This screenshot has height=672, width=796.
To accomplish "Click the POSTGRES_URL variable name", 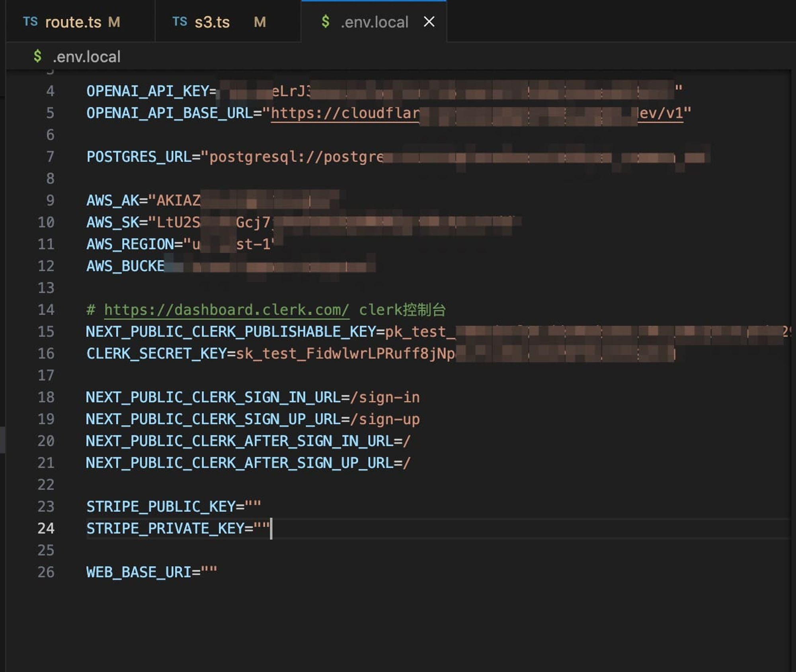I will pos(139,157).
